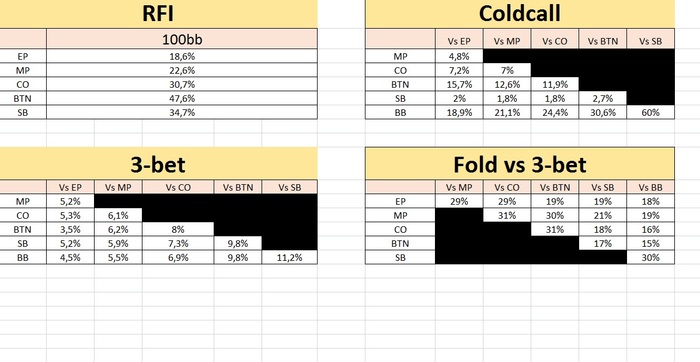Click the Coldcall header cell

(520, 13)
